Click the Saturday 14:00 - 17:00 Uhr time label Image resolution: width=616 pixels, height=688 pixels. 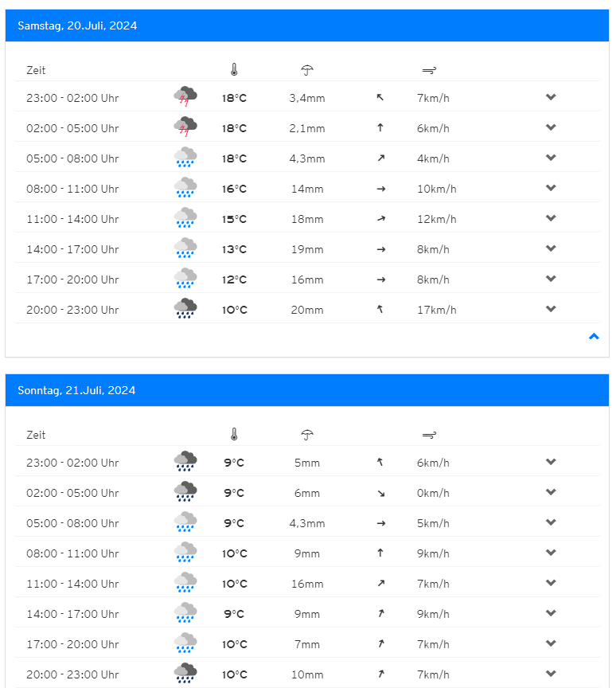tap(72, 249)
